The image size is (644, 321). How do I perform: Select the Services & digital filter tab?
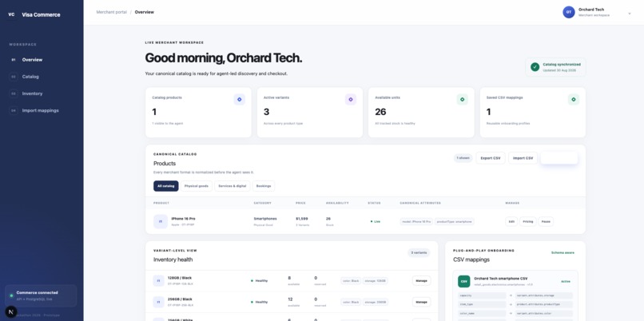233,186
